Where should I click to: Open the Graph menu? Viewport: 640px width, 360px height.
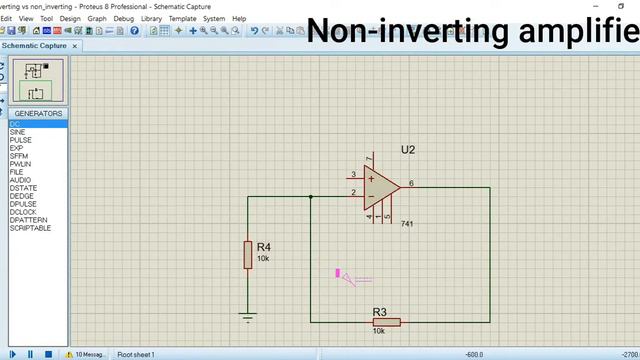[97, 19]
